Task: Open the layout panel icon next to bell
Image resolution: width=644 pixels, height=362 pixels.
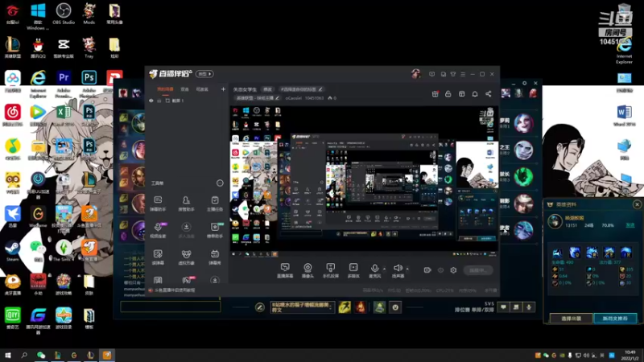Action: click(461, 94)
